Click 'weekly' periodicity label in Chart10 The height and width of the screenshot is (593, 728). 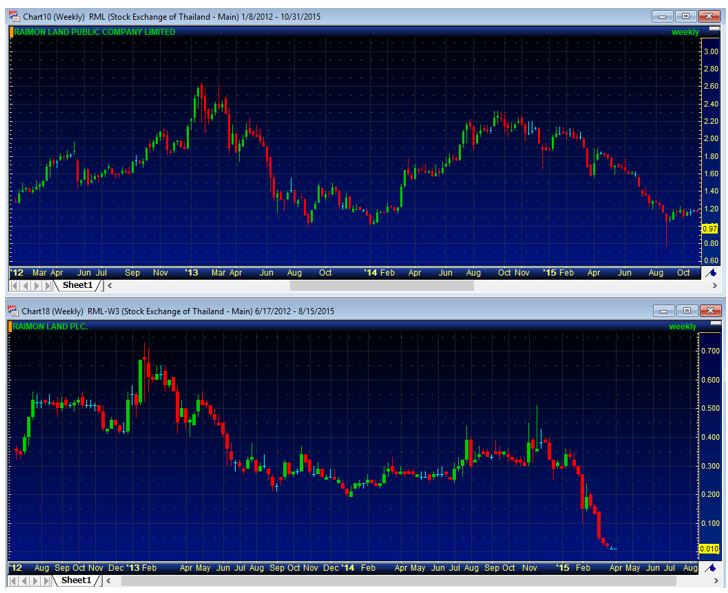point(685,32)
